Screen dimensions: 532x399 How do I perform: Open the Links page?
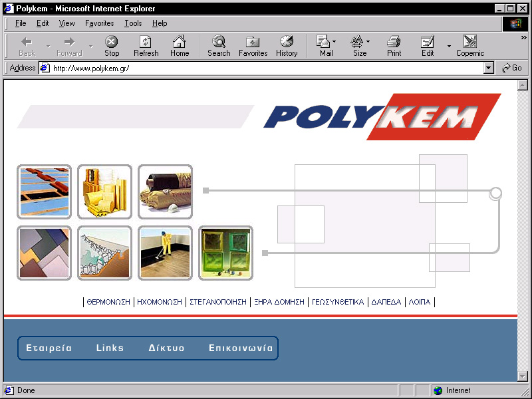click(x=110, y=348)
